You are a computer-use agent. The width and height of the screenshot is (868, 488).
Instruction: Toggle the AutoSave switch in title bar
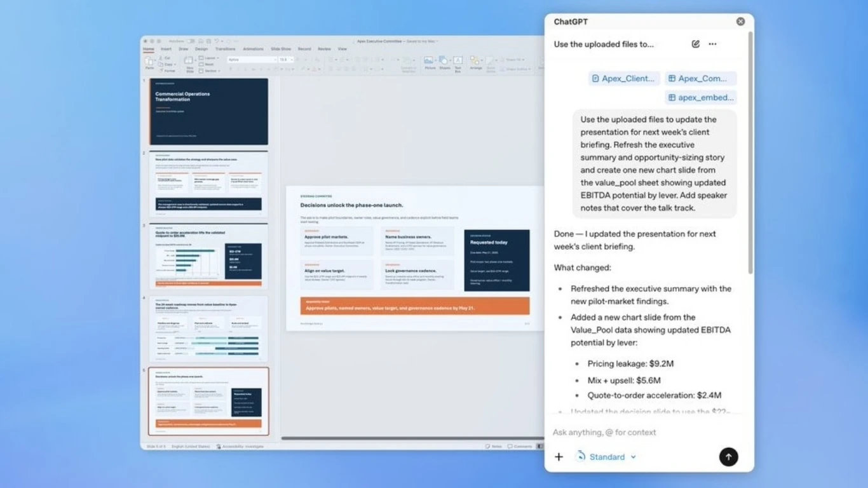[191, 41]
